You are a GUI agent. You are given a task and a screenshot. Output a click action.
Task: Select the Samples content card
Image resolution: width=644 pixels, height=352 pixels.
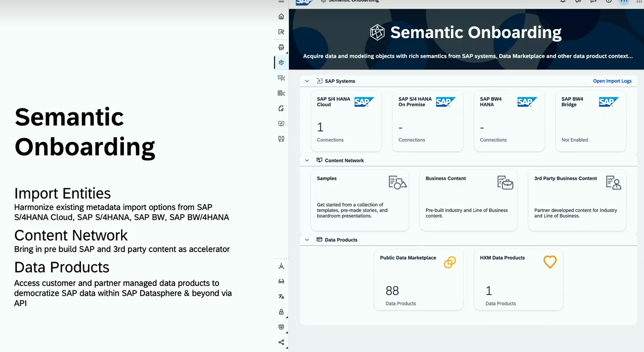(360, 201)
